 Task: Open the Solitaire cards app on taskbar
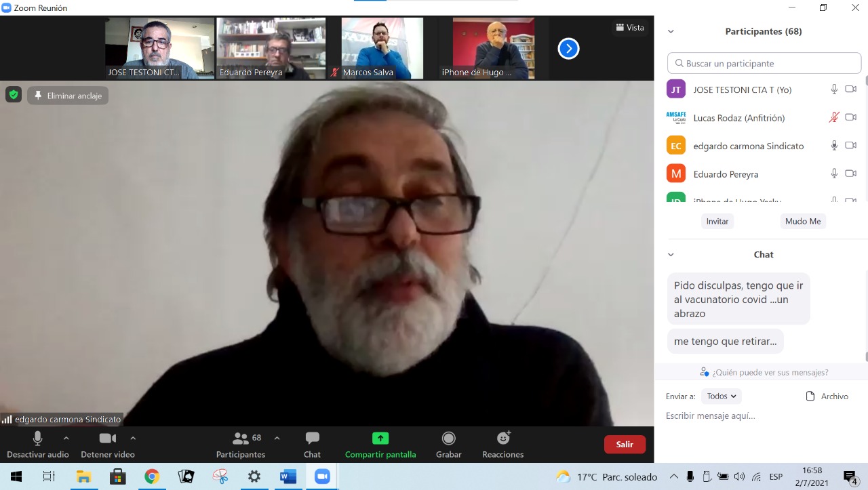coord(186,476)
